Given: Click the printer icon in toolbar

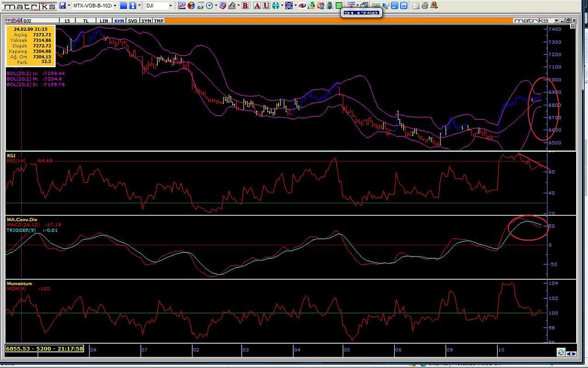Looking at the screenshot, I should [x=425, y=5].
